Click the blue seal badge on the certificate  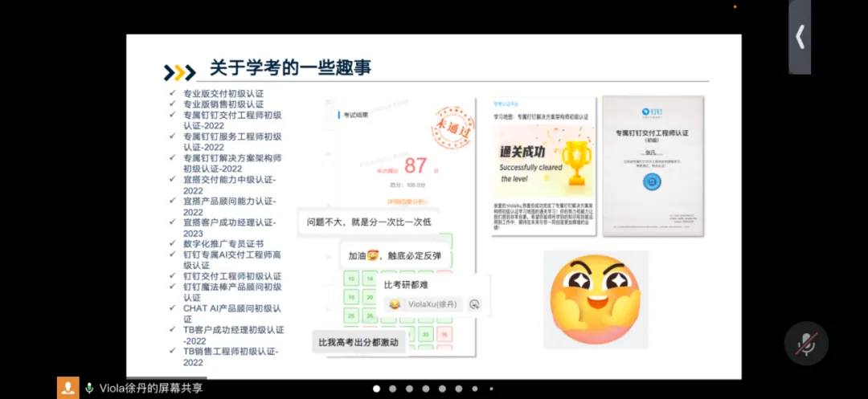pyautogui.click(x=652, y=181)
